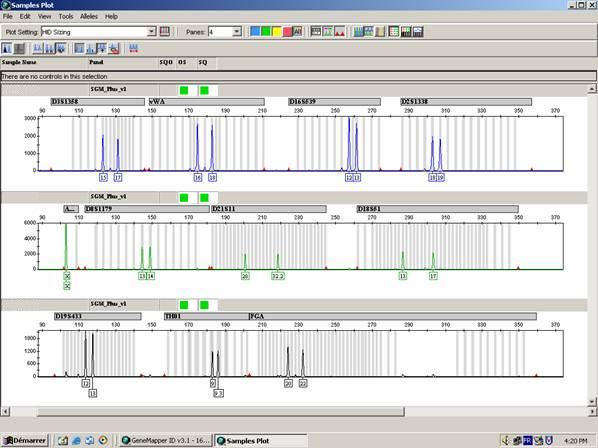Click the vertical scrollbar down arrow
This screenshot has width=598, height=448.
(592, 401)
